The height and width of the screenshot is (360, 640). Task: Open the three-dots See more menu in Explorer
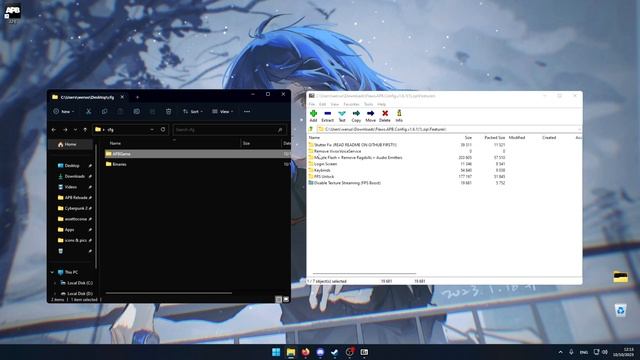(x=247, y=111)
